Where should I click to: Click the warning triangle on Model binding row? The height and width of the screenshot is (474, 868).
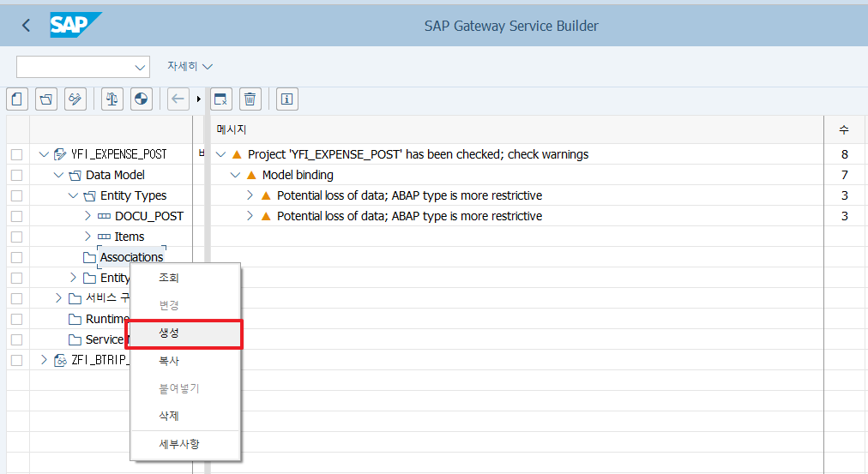click(251, 175)
